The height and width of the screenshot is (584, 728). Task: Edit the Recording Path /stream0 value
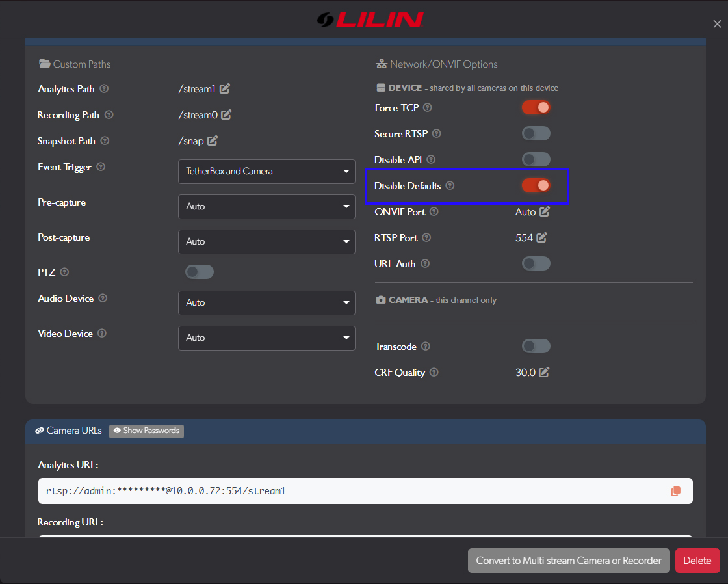click(x=226, y=114)
